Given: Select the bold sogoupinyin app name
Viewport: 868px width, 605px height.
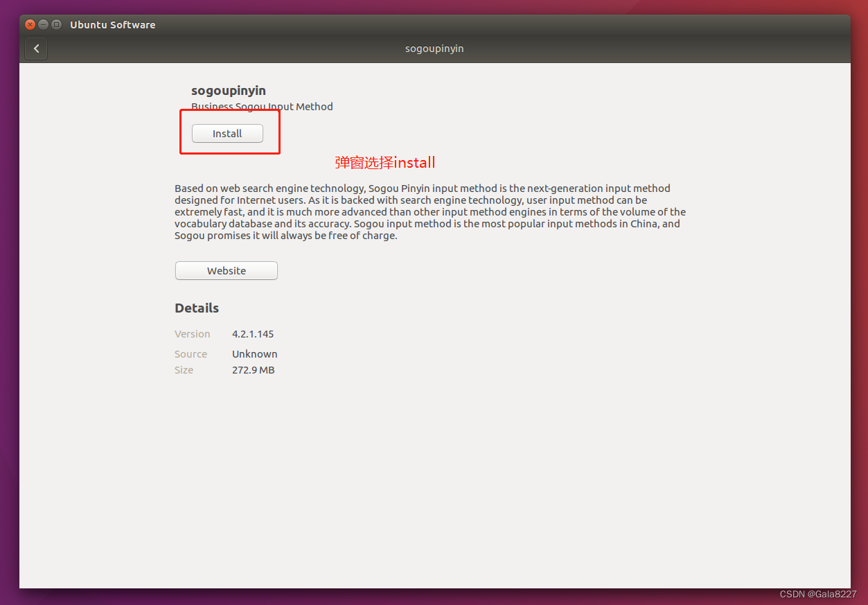Looking at the screenshot, I should click(x=229, y=90).
